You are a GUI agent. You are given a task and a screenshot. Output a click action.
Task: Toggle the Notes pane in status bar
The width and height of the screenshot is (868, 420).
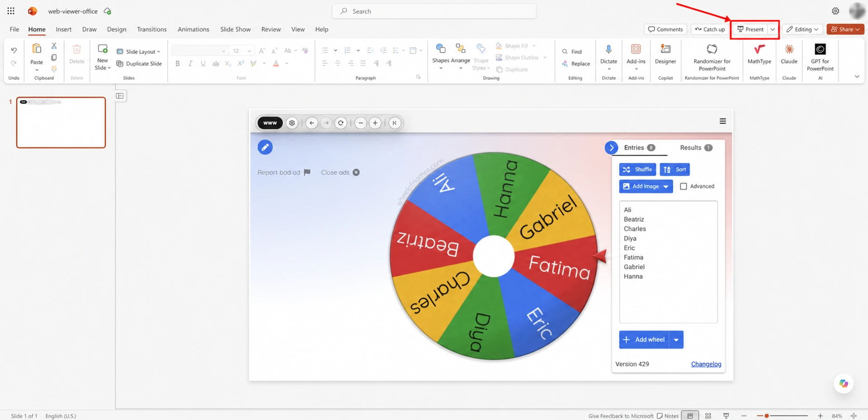click(x=668, y=416)
